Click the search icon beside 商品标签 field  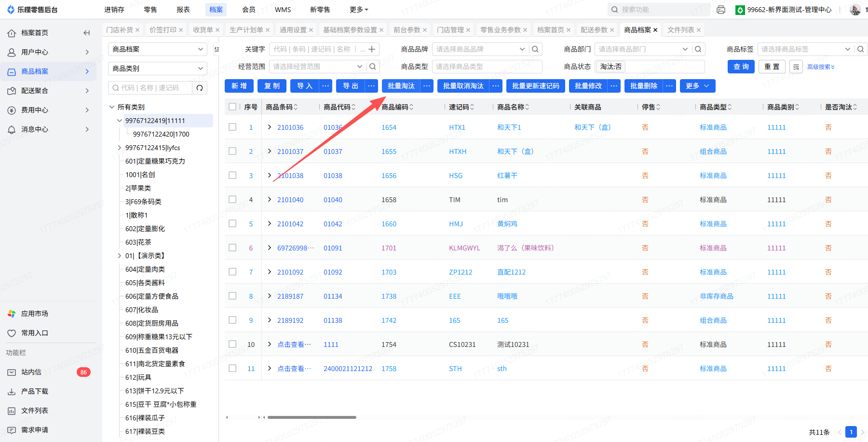click(x=860, y=49)
